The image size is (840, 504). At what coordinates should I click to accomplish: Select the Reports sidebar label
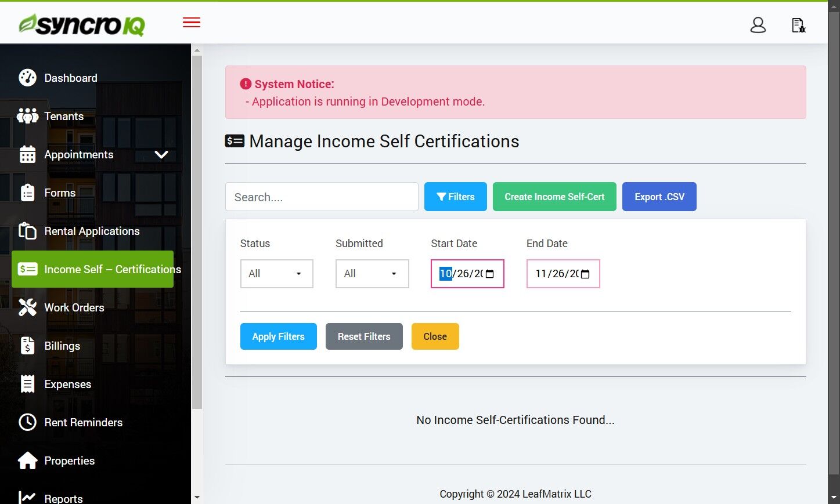tap(63, 498)
